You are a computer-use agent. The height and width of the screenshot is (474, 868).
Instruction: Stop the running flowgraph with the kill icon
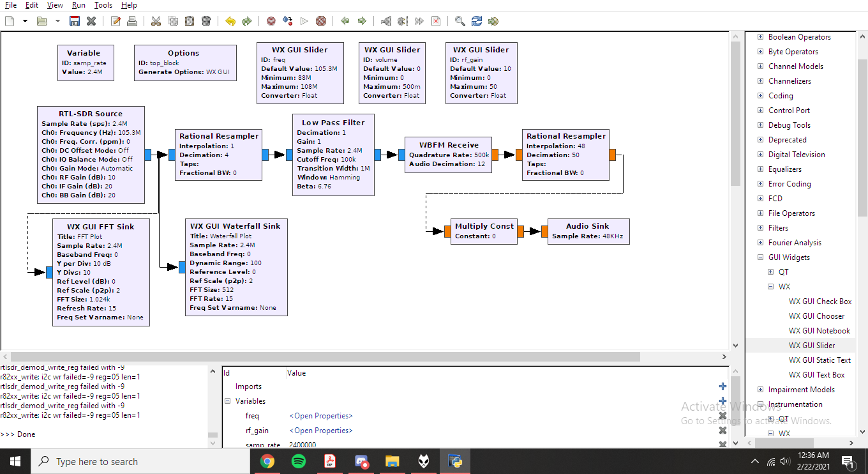tap(319, 20)
